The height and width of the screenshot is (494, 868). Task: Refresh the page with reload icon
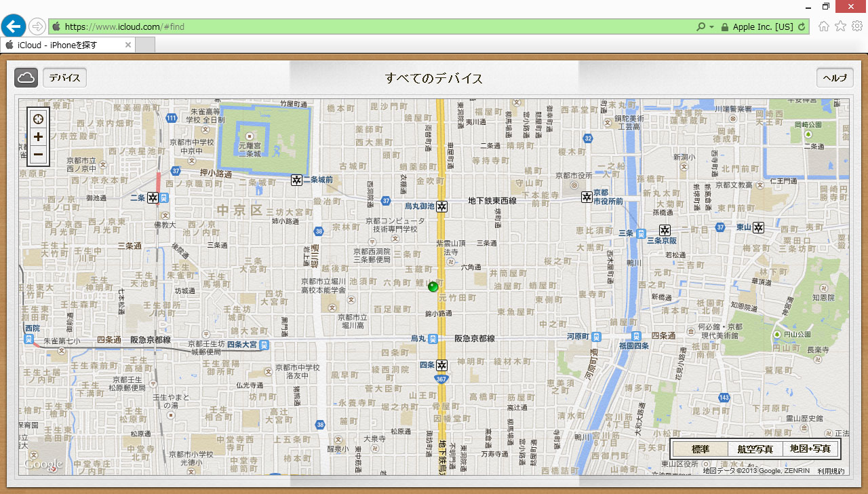point(802,27)
